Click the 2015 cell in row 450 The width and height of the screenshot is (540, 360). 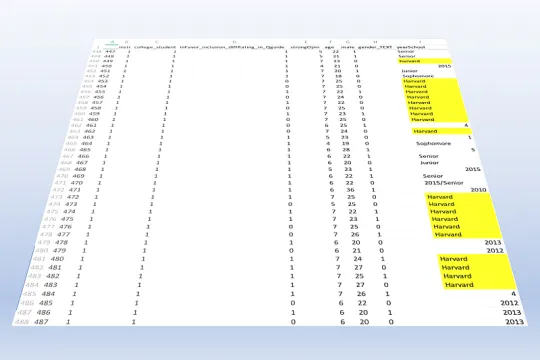[x=445, y=66]
